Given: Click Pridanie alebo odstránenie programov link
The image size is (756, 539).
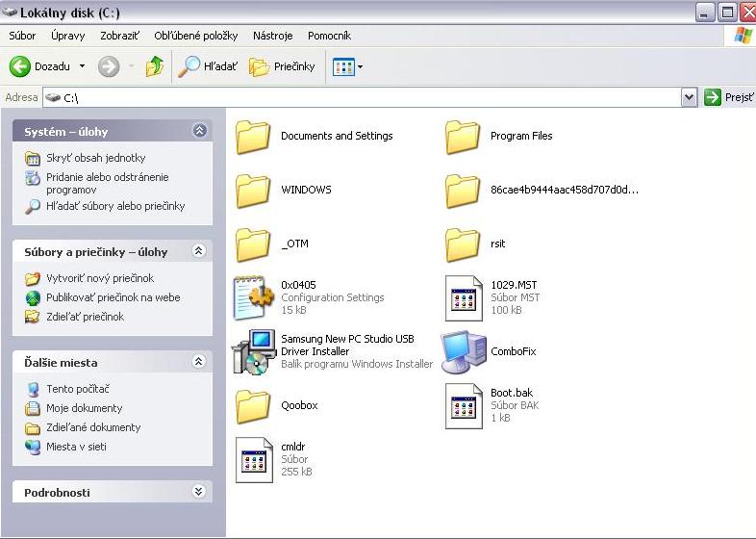Looking at the screenshot, I should click(x=107, y=184).
